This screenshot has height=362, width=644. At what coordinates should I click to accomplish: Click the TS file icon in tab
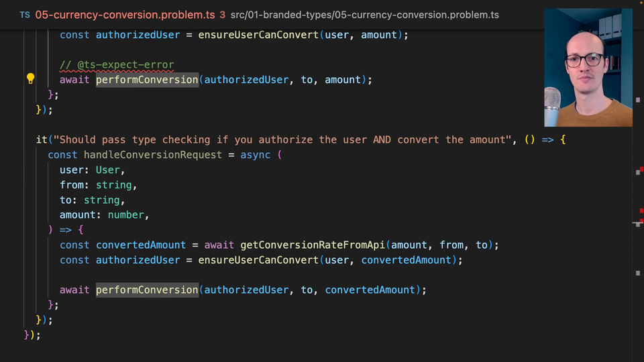pos(24,14)
